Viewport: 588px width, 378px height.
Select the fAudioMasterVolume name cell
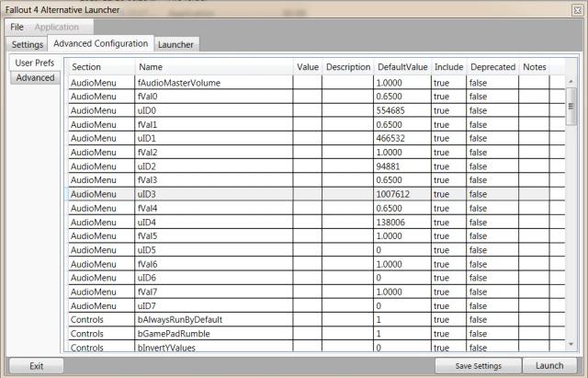(214, 83)
